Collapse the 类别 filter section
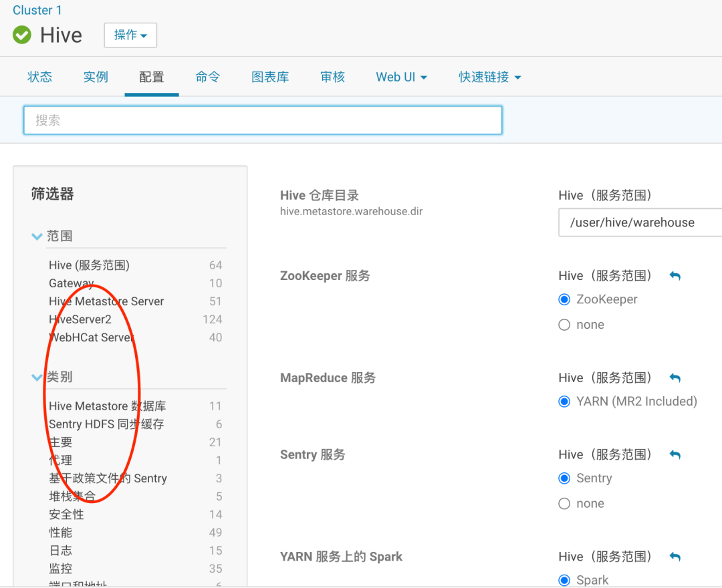Screen dimensions: 722x588 37,377
